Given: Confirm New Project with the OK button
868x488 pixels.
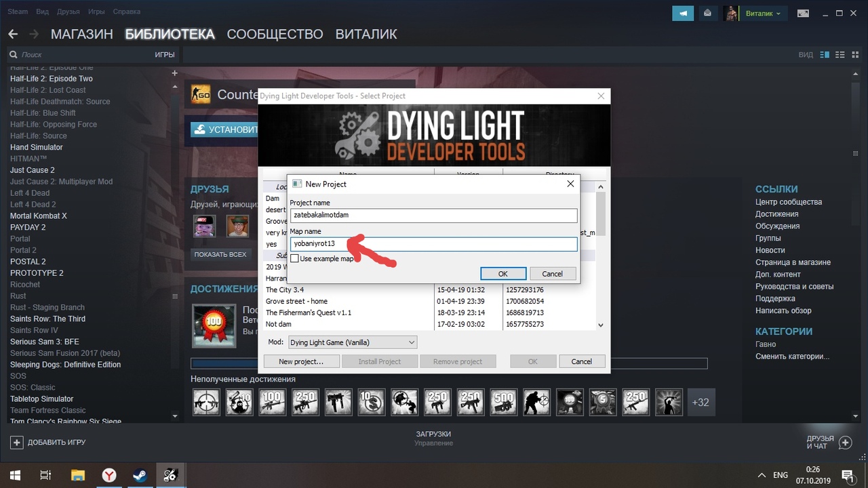Looking at the screenshot, I should (x=502, y=274).
